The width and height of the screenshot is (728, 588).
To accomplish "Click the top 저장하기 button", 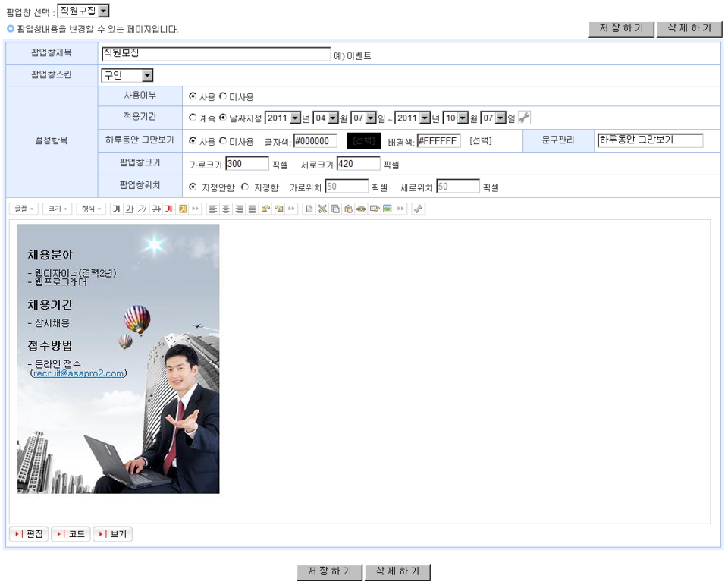I will click(621, 28).
